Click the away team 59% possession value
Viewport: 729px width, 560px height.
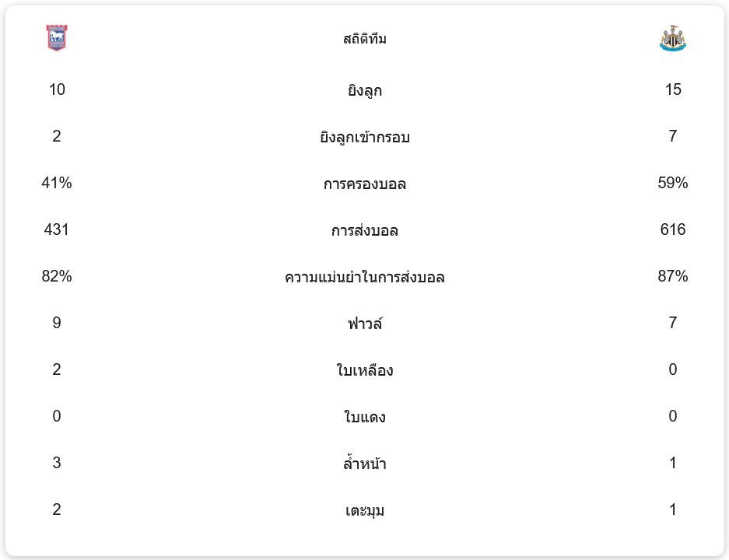tap(672, 183)
